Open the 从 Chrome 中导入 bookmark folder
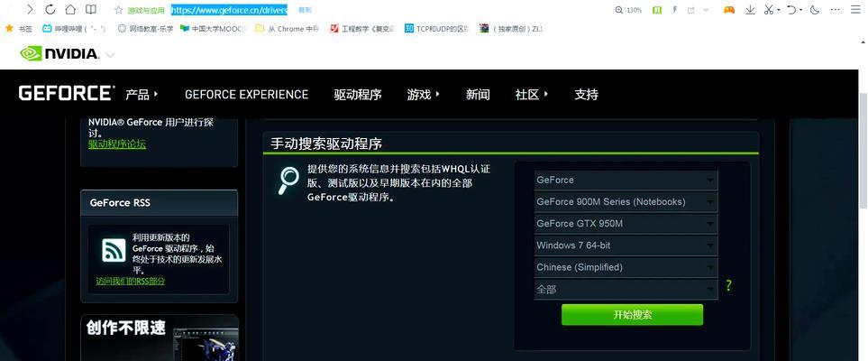The height and width of the screenshot is (361, 868). [288, 28]
